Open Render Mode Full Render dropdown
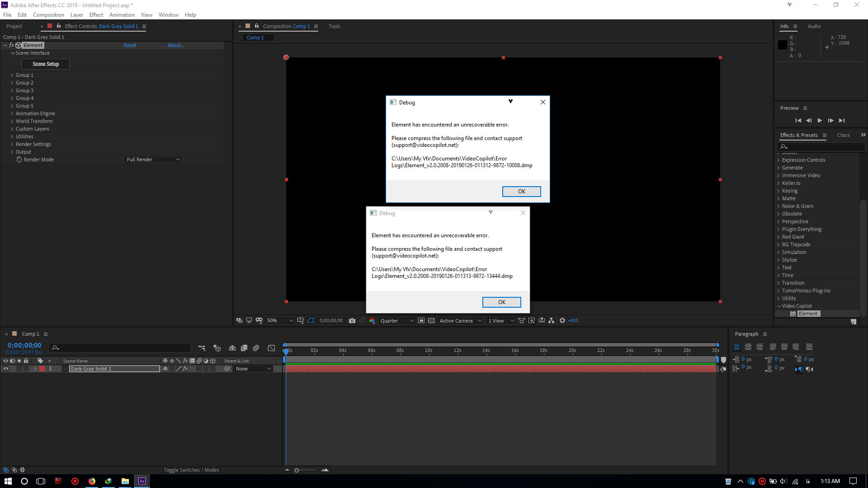The image size is (868, 488). tap(153, 160)
